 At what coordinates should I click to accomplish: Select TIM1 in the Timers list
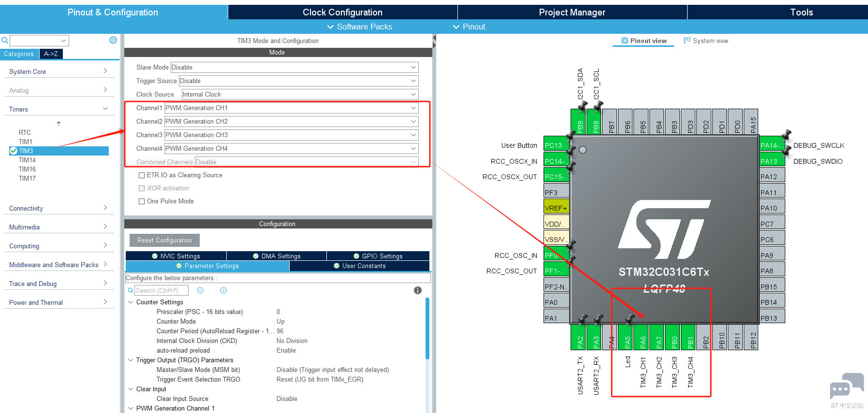click(26, 142)
